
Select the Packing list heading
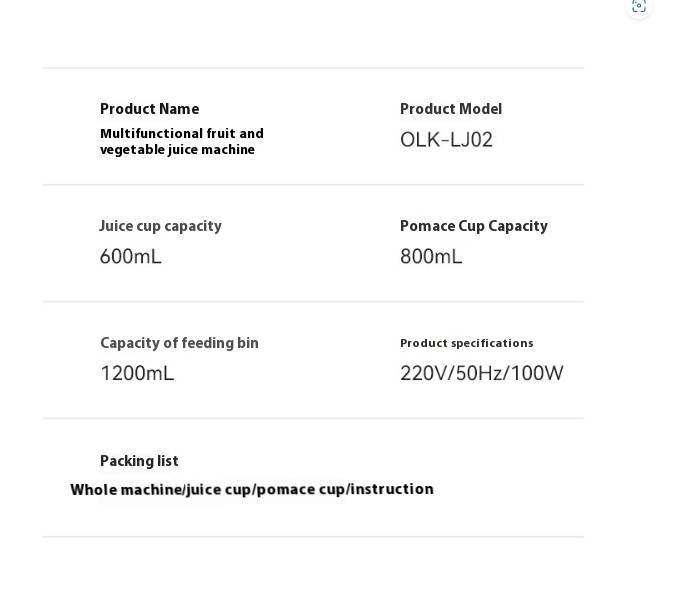click(x=139, y=461)
